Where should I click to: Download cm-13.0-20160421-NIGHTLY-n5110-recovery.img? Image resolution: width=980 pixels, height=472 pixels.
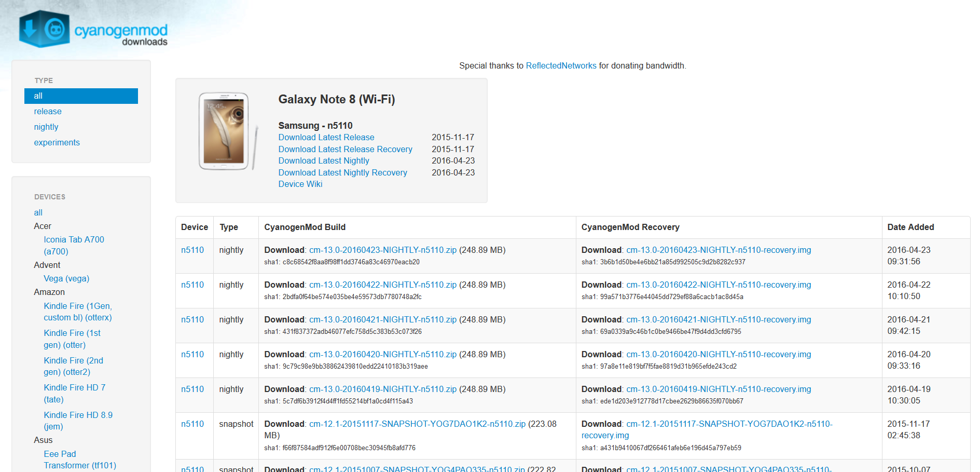[719, 320]
